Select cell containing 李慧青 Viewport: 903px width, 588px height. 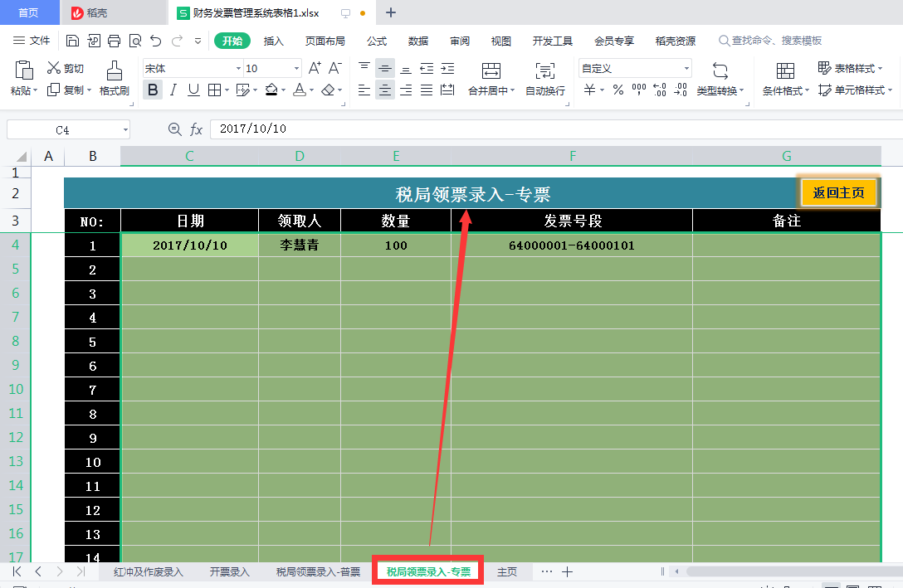[300, 245]
